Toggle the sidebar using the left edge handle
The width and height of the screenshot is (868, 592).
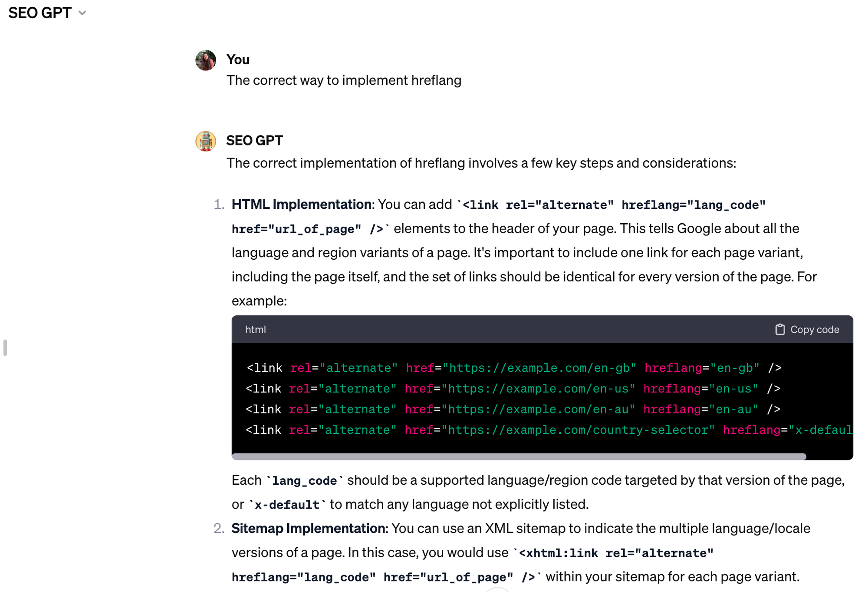(5, 347)
